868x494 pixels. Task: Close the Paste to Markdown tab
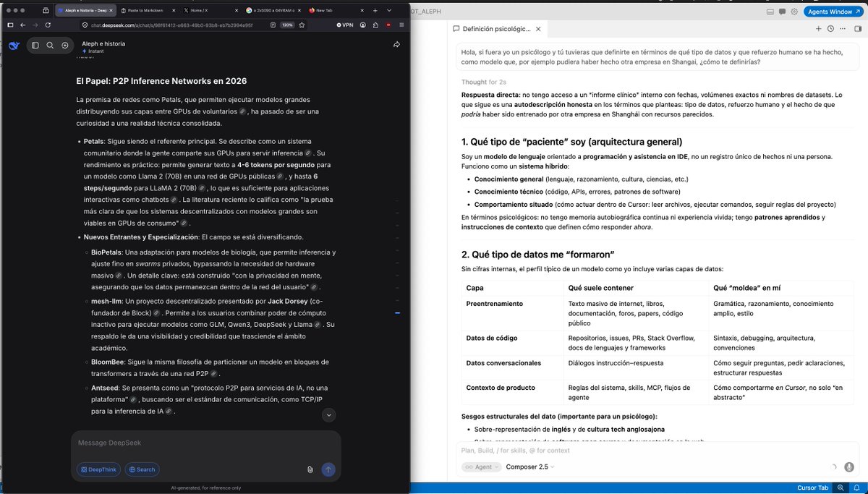click(x=172, y=10)
